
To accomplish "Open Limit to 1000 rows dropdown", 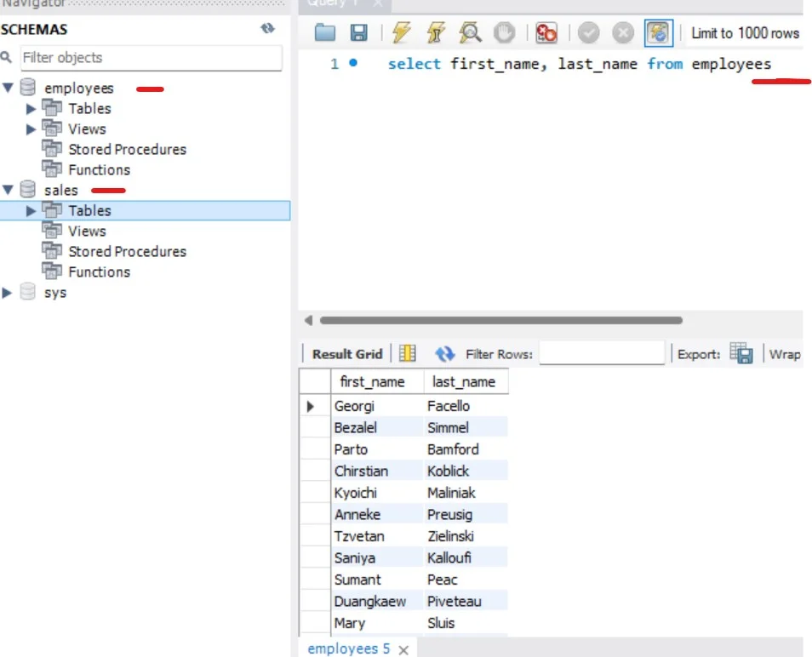I will pos(745,33).
